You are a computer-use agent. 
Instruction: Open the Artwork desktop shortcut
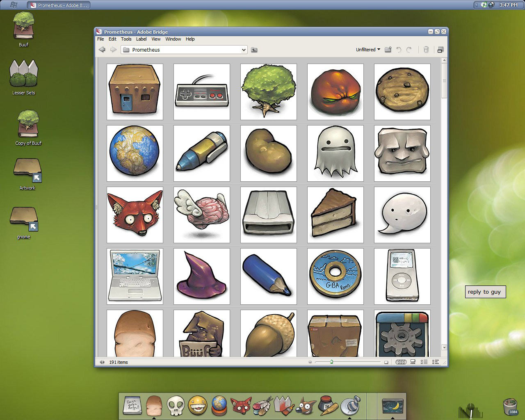(x=27, y=174)
